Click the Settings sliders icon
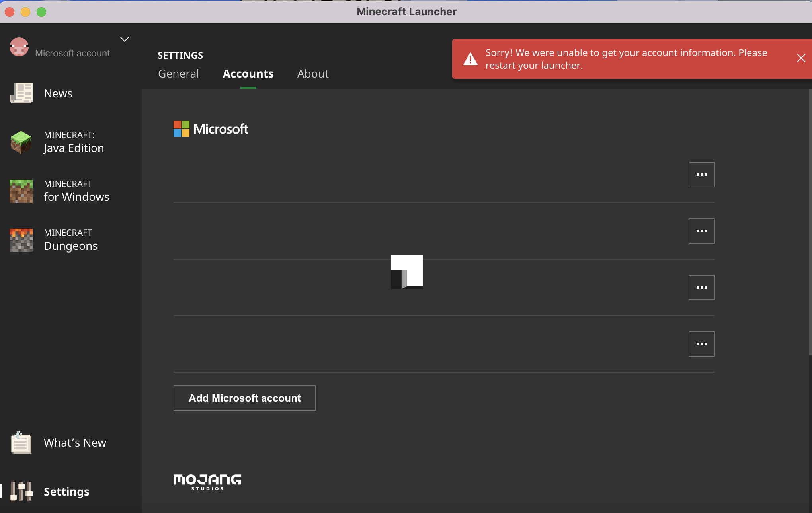Viewport: 812px width, 513px height. 21,492
